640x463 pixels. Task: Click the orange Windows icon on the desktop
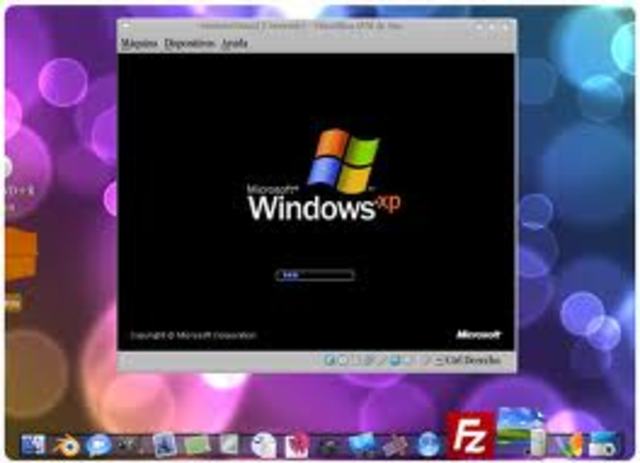click(x=21, y=255)
